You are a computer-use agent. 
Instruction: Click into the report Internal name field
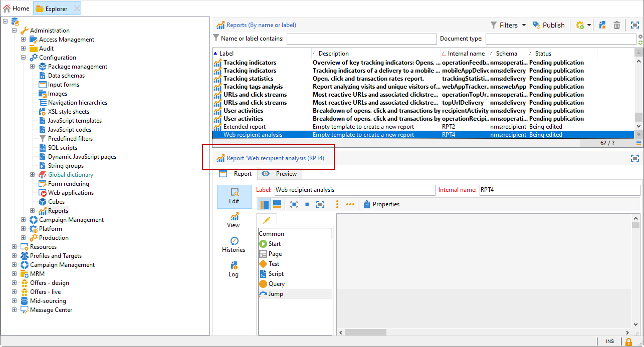[559, 190]
